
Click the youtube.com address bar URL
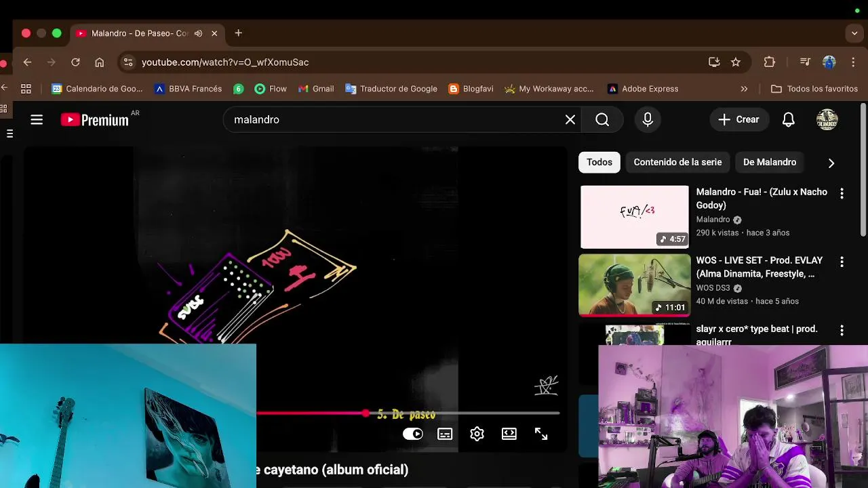(x=225, y=62)
